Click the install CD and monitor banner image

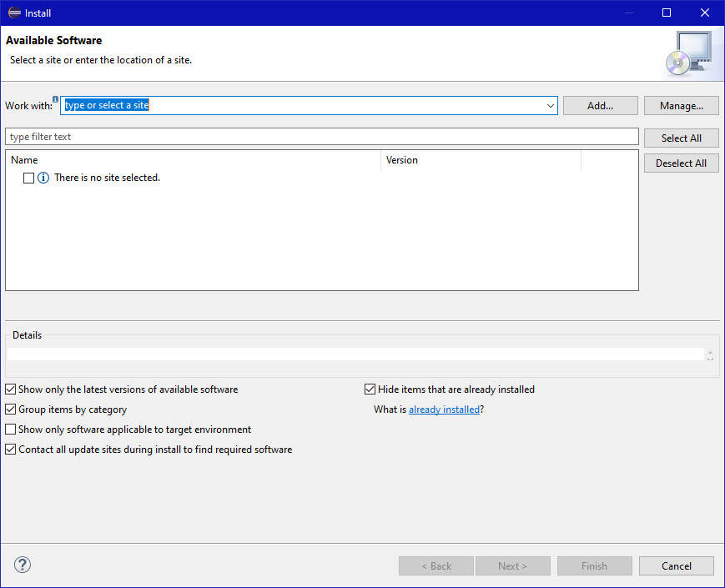pos(688,53)
